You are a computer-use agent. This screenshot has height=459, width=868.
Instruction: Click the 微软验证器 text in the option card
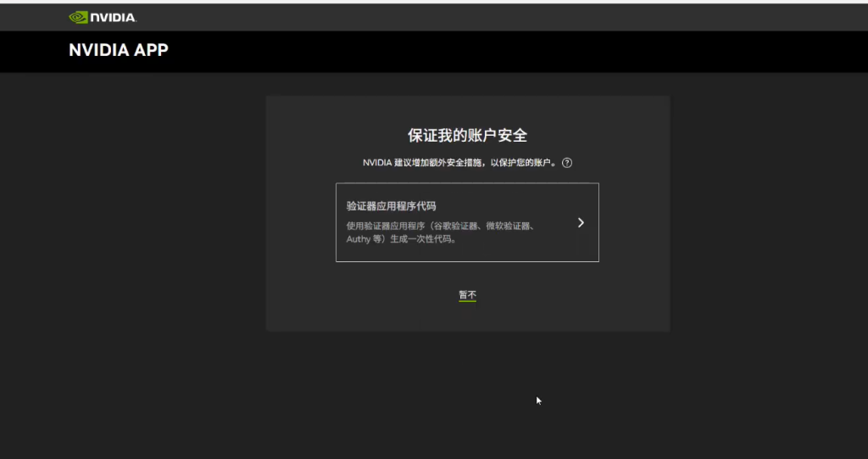(512, 226)
